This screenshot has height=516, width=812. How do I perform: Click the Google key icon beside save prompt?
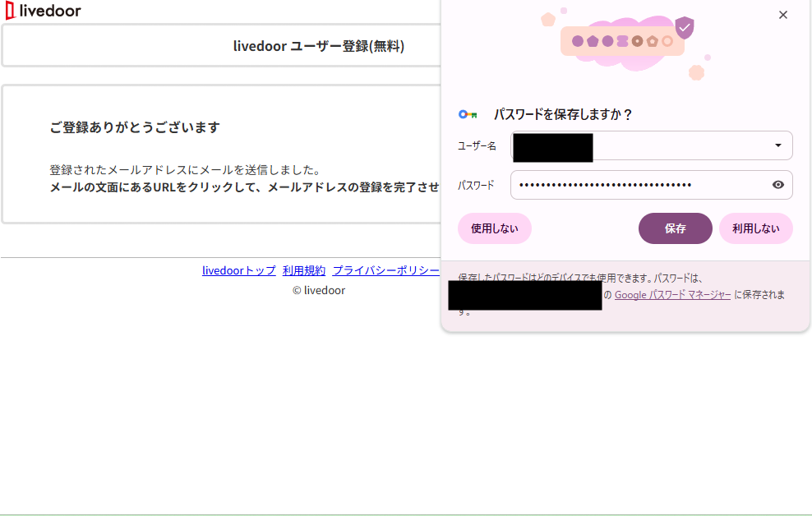(x=468, y=114)
